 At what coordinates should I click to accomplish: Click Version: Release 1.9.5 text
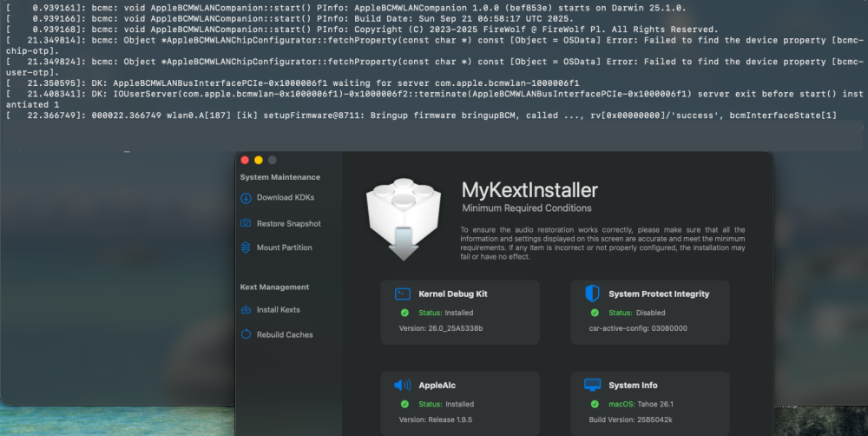(436, 420)
